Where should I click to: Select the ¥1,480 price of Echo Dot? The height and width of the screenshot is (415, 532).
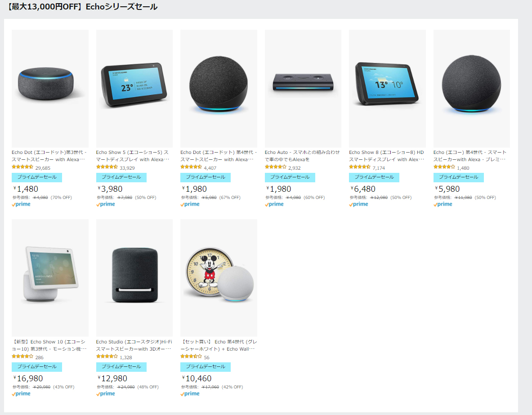(26, 189)
